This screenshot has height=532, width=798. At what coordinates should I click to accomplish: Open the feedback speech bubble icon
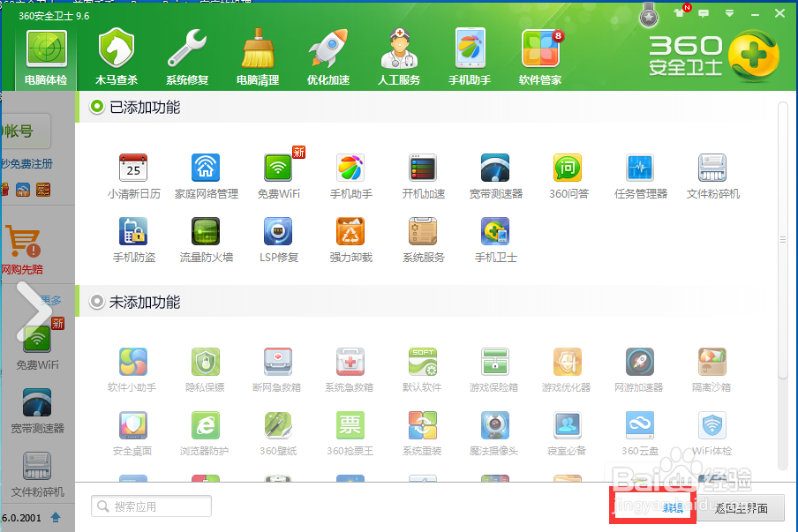[x=704, y=13]
